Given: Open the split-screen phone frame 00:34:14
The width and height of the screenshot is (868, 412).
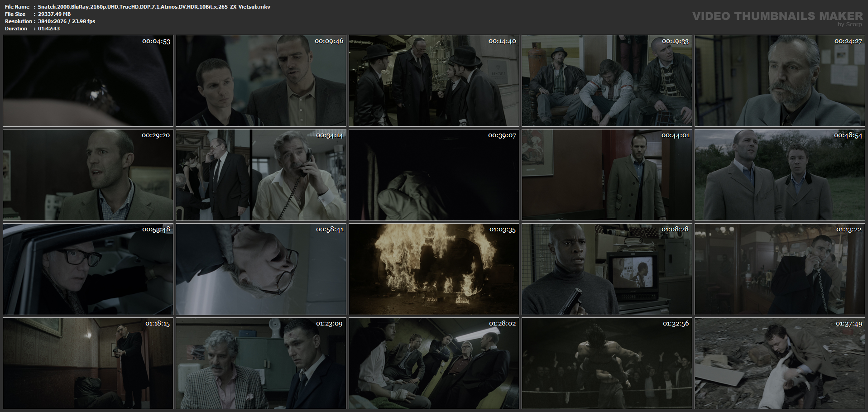Looking at the screenshot, I should 261,175.
